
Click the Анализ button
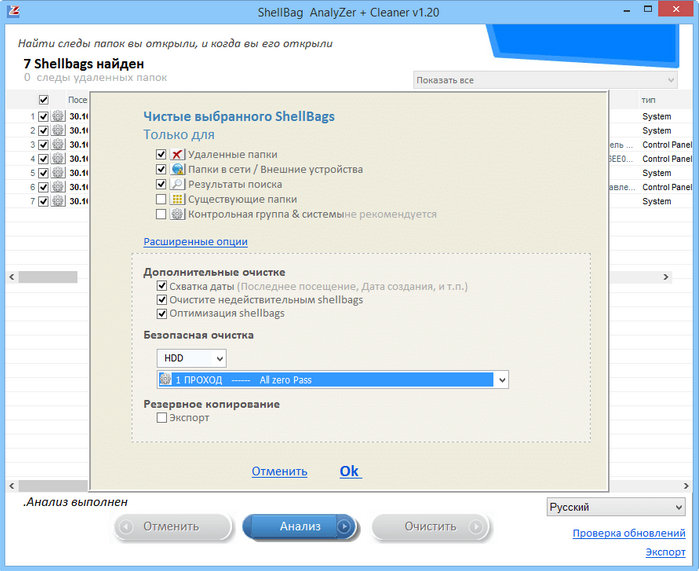pos(300,526)
